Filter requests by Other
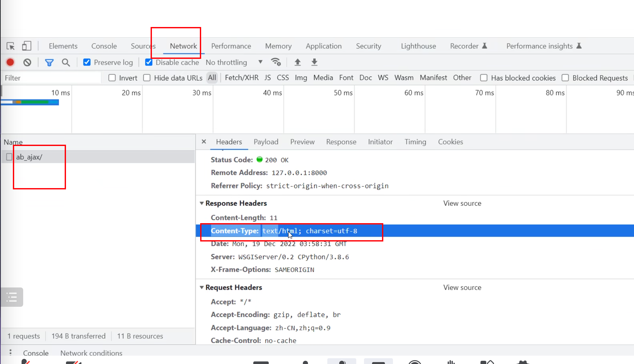 pyautogui.click(x=462, y=77)
